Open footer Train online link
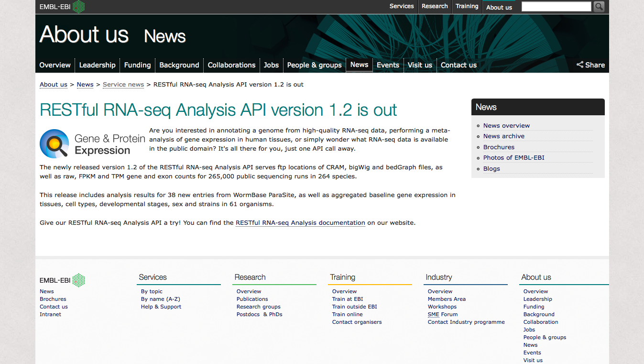 pyautogui.click(x=348, y=314)
